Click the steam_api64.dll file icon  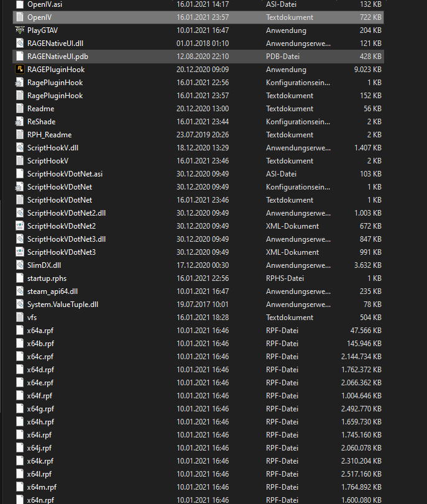tap(20, 291)
